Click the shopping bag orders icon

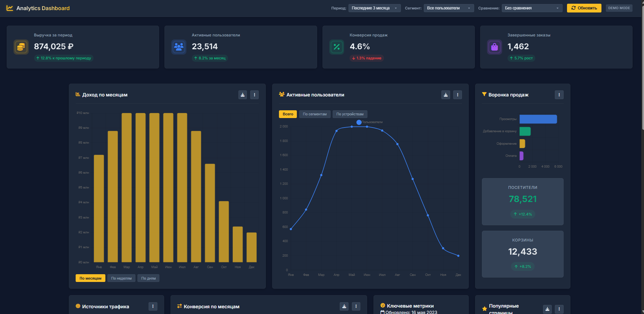(x=494, y=47)
